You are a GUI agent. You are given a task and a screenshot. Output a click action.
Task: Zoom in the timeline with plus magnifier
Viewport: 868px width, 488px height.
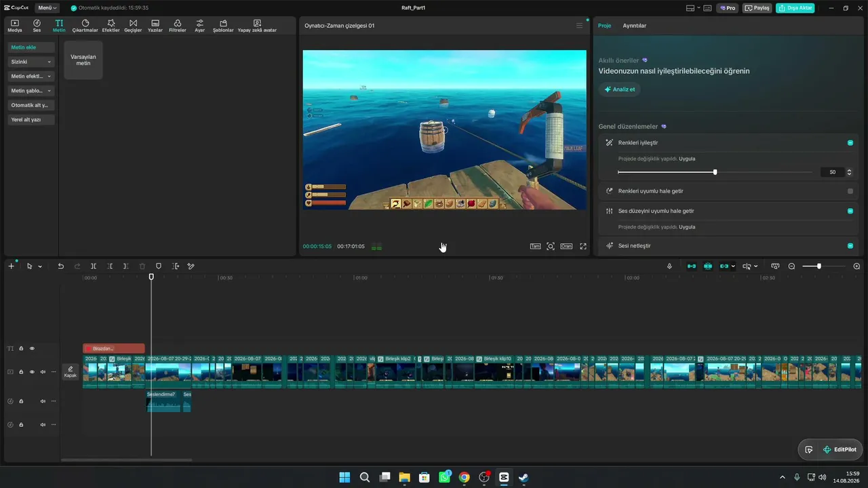[x=856, y=266]
